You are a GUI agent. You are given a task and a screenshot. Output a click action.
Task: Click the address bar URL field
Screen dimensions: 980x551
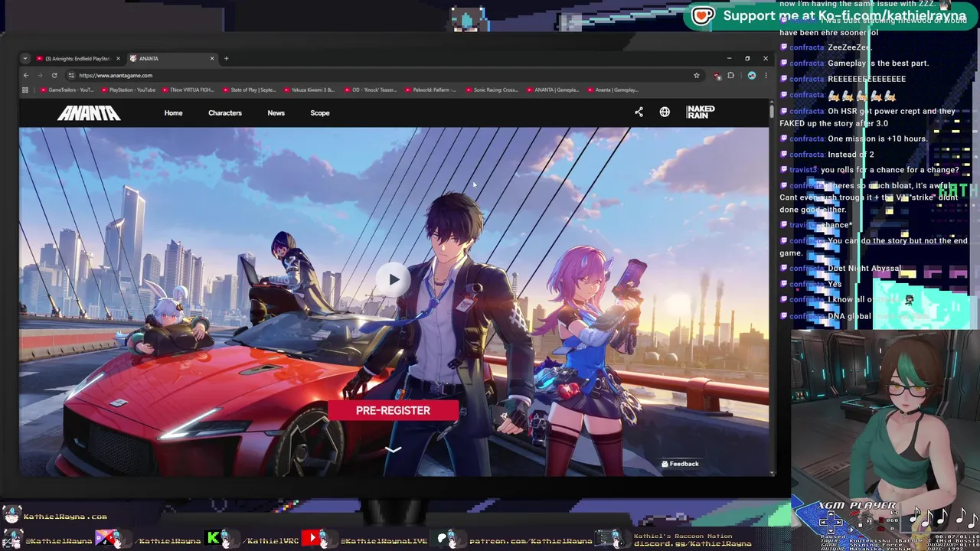click(383, 75)
